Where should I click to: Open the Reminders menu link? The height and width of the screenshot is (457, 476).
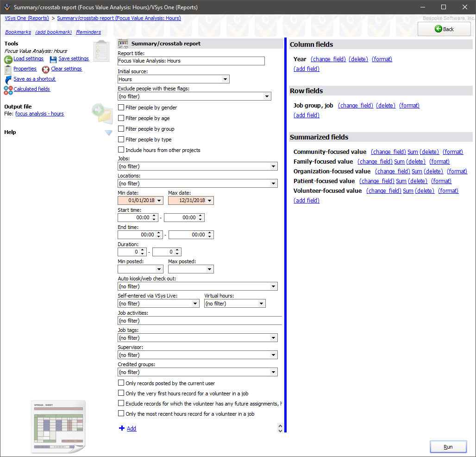coord(88,32)
